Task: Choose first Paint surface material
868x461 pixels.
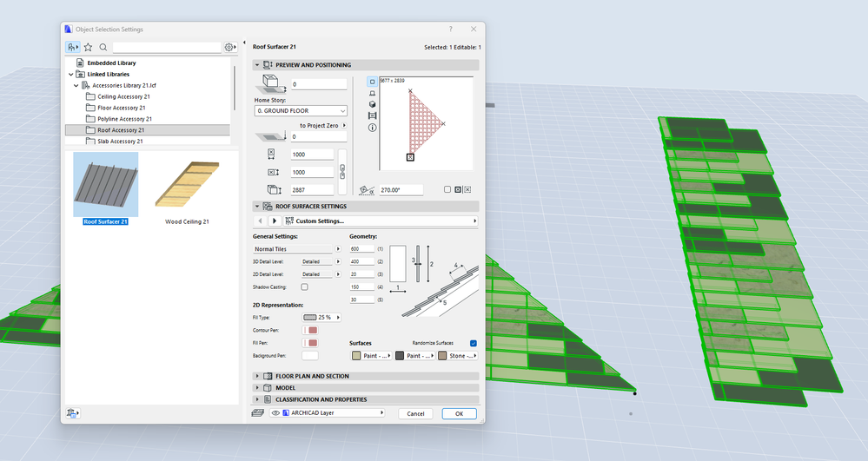Action: (x=372, y=356)
